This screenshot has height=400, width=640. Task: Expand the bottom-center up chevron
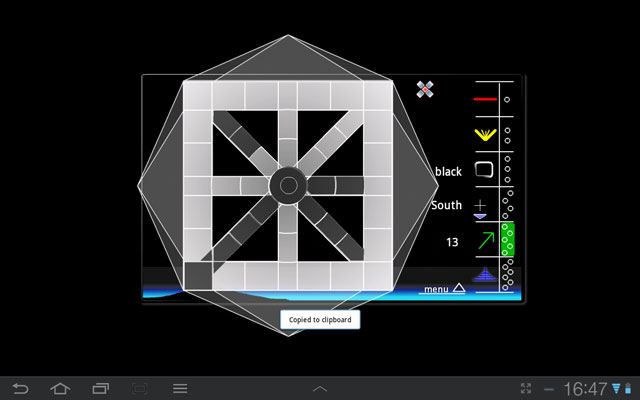coord(320,389)
